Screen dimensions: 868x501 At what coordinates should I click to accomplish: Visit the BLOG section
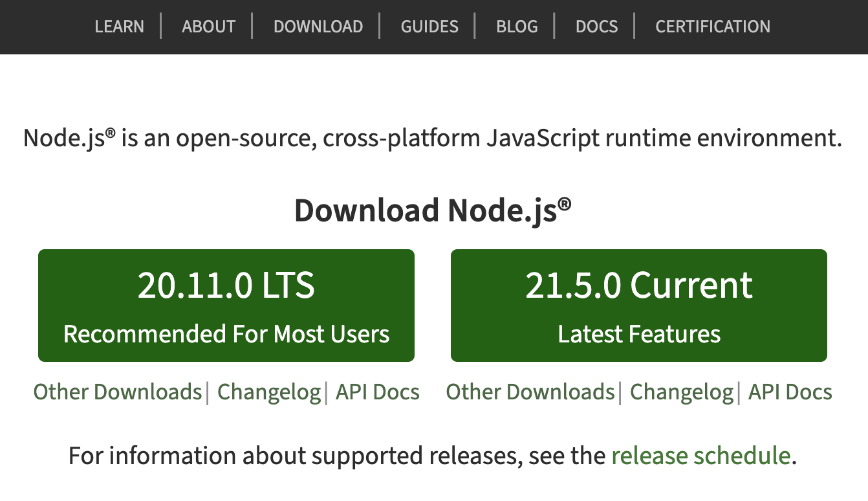click(x=517, y=27)
